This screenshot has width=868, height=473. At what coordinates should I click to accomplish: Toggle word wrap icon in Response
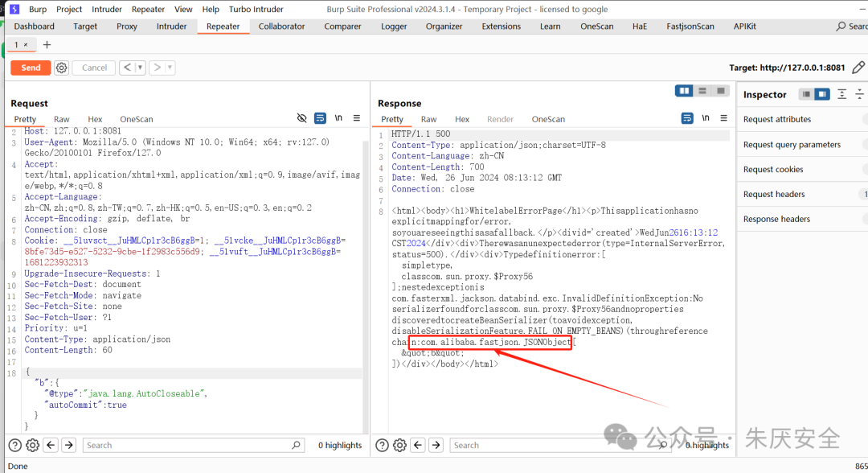pyautogui.click(x=687, y=118)
